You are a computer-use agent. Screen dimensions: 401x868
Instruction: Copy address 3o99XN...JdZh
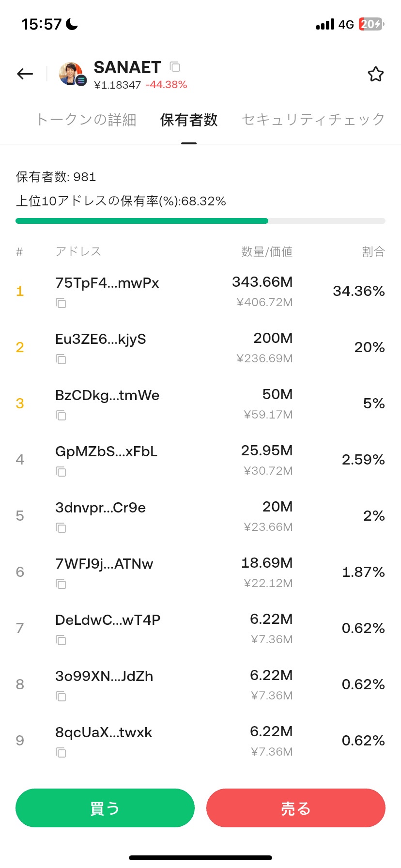point(61,697)
